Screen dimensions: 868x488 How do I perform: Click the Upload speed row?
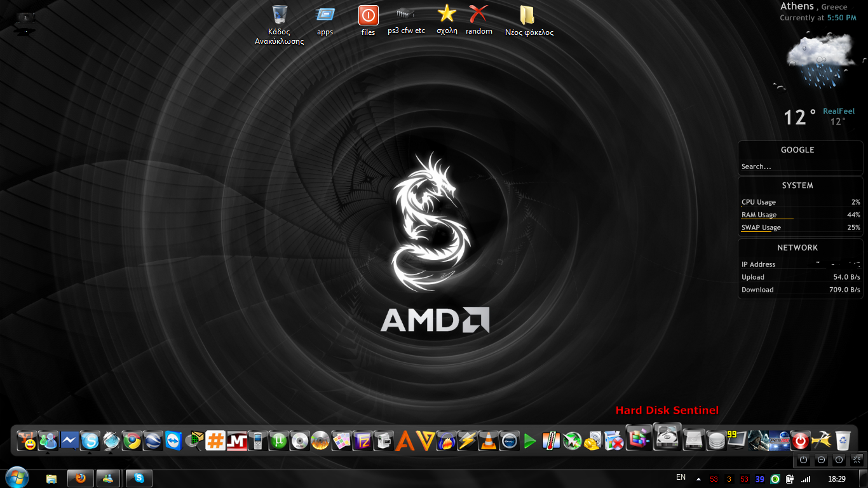(801, 277)
